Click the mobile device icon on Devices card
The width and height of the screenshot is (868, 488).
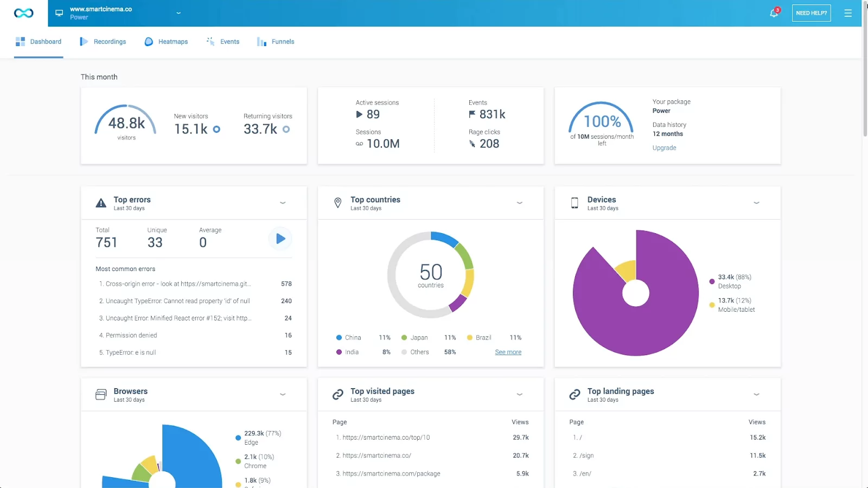point(574,202)
